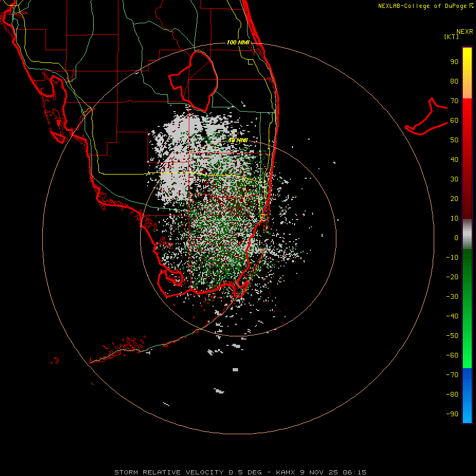Click the positive 90 scale value

(454, 62)
